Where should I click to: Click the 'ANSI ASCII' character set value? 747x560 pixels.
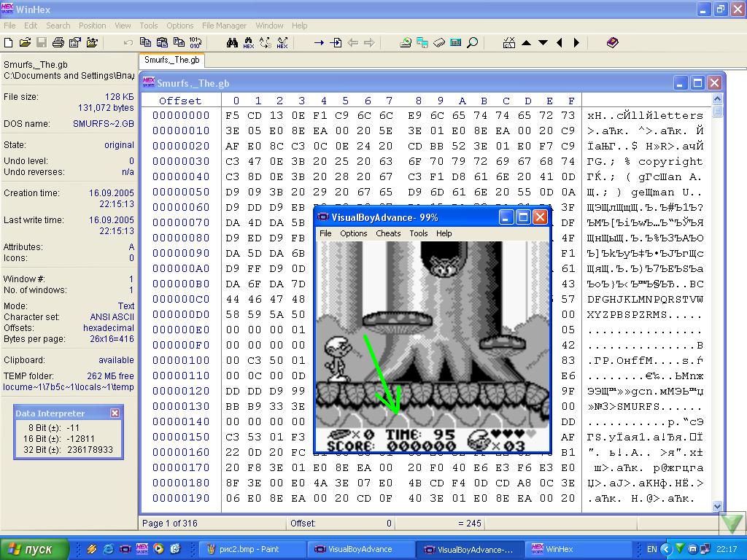click(x=112, y=317)
